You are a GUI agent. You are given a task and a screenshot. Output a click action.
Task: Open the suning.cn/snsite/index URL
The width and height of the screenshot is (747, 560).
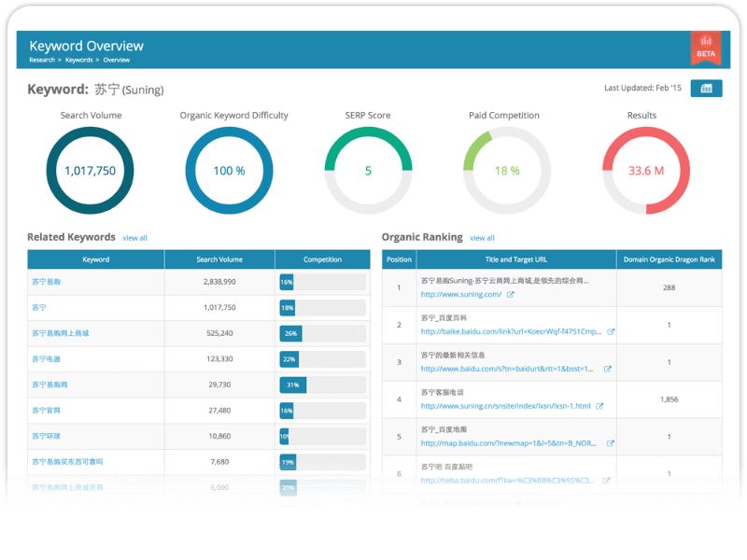(505, 406)
